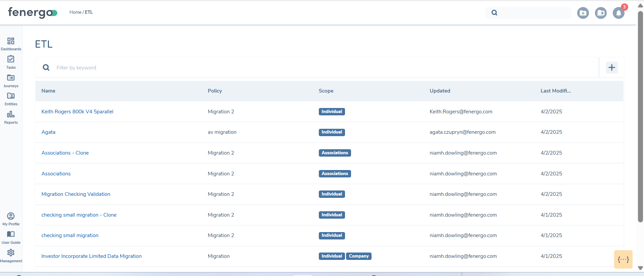Image resolution: width=644 pixels, height=276 pixels.
Task: Click the global search box in header
Action: 532,13
